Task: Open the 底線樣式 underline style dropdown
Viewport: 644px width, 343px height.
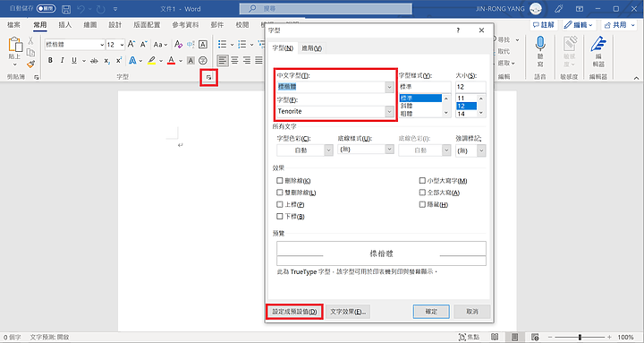Action: tap(389, 150)
